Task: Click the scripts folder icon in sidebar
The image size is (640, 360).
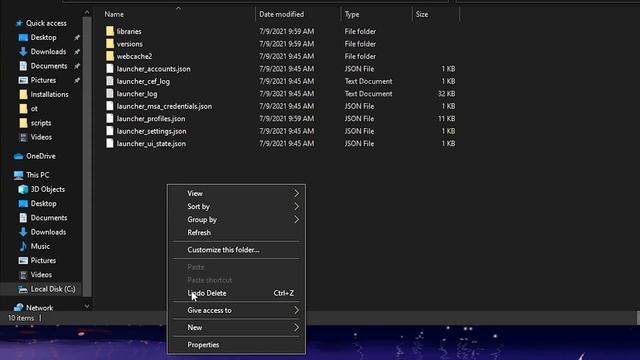Action: tap(23, 123)
